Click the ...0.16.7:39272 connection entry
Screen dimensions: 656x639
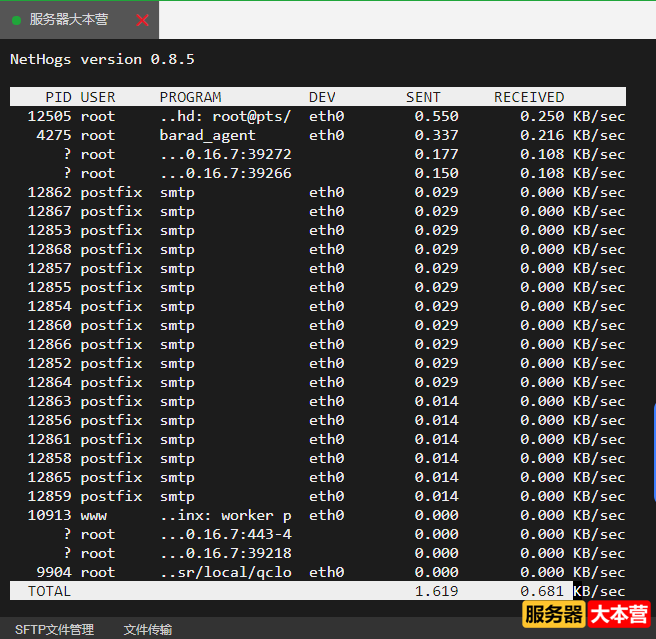pos(226,154)
